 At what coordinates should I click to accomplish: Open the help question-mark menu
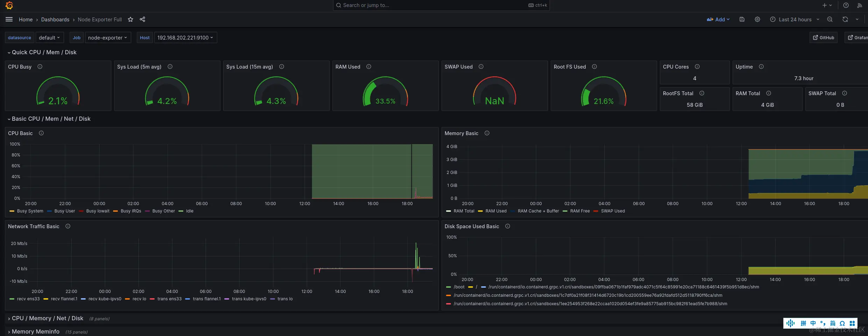coord(846,5)
